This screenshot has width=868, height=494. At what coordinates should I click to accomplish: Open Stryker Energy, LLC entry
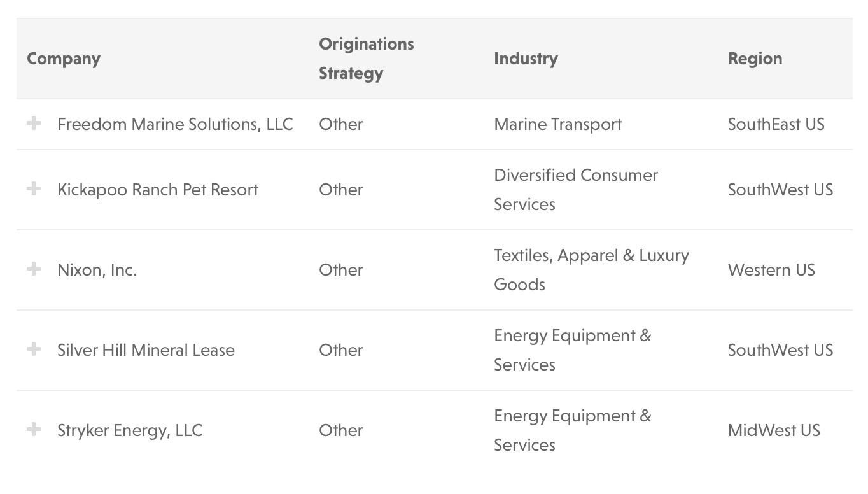[130, 430]
